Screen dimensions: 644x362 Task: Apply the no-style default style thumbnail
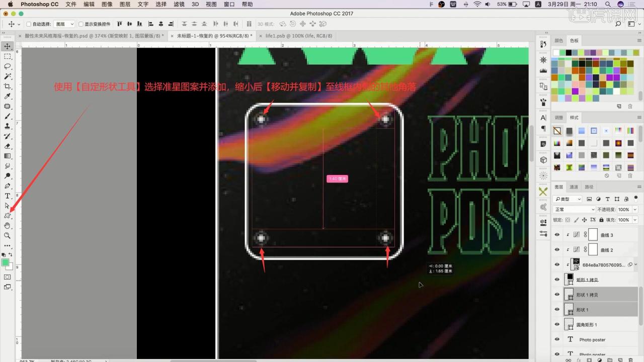(557, 131)
